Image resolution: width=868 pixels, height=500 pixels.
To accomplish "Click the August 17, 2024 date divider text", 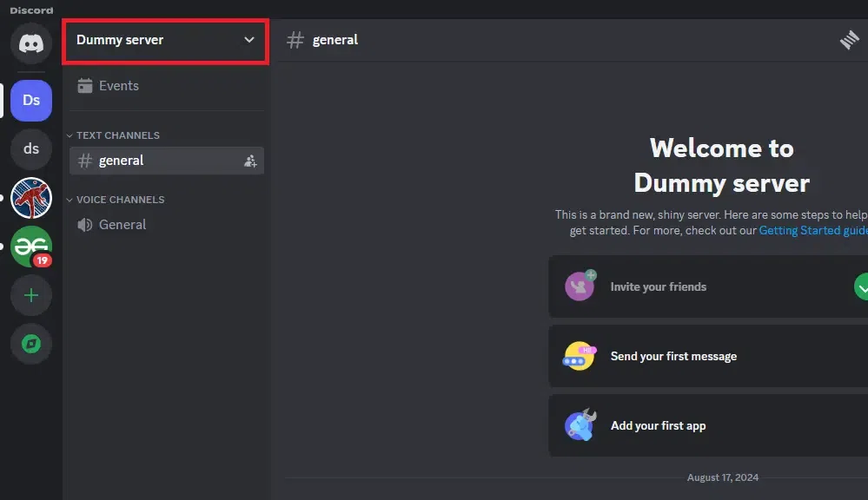I will (722, 477).
